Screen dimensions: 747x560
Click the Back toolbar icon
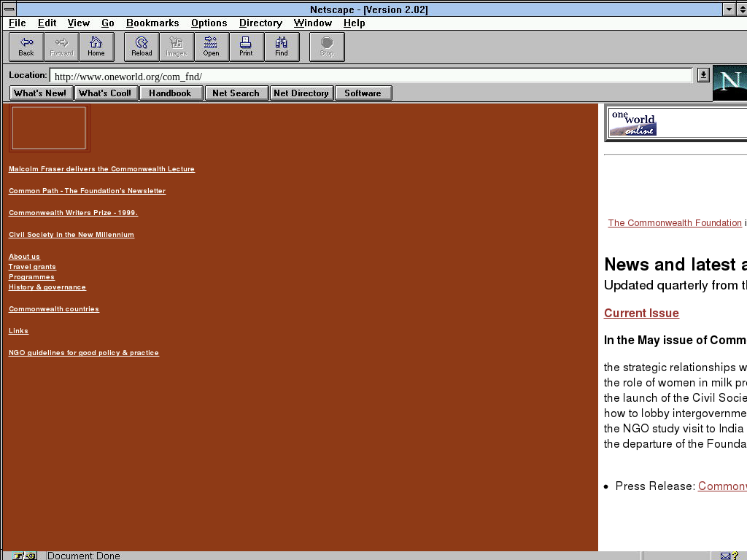coord(26,47)
